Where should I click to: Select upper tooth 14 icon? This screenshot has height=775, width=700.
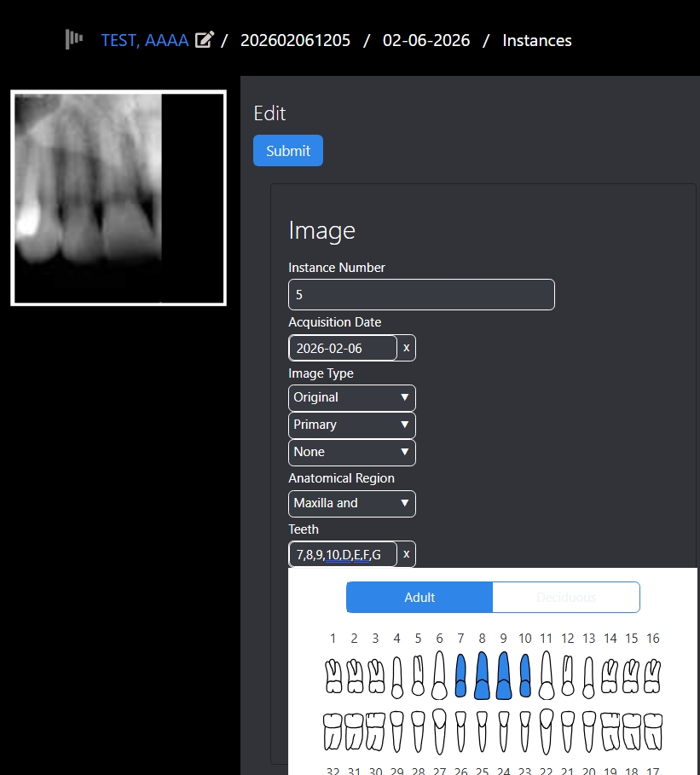coord(610,675)
